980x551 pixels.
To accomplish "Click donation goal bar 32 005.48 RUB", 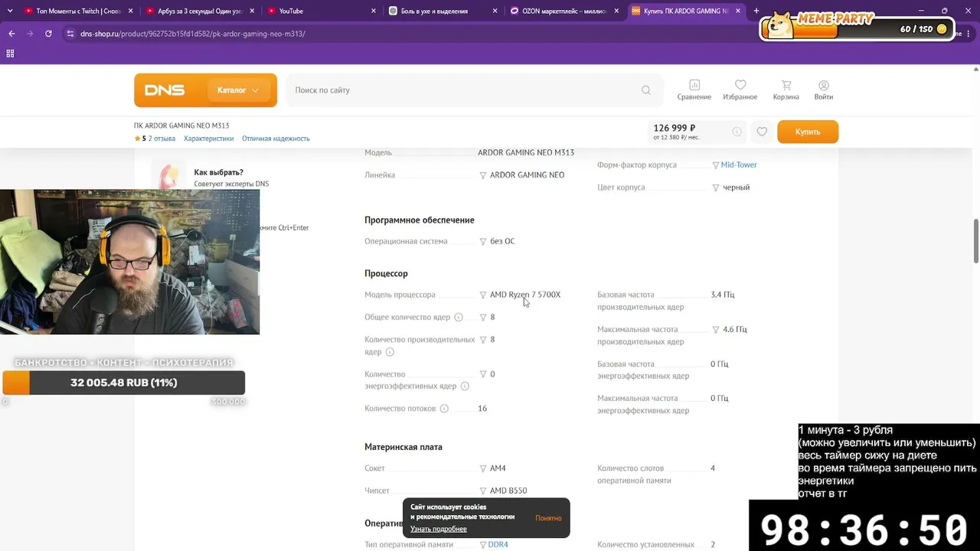I will coord(124,383).
